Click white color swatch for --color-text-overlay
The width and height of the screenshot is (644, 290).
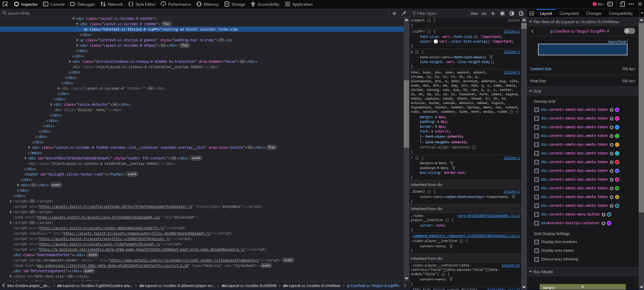click(436, 42)
